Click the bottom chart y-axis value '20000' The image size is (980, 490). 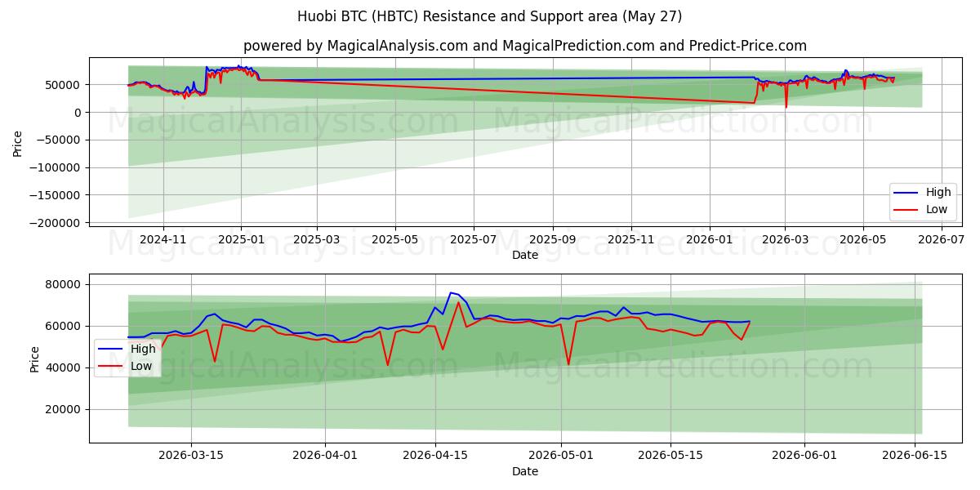point(65,409)
